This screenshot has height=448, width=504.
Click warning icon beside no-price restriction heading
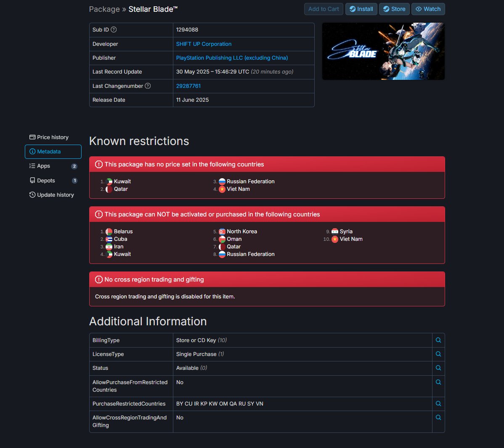click(99, 164)
